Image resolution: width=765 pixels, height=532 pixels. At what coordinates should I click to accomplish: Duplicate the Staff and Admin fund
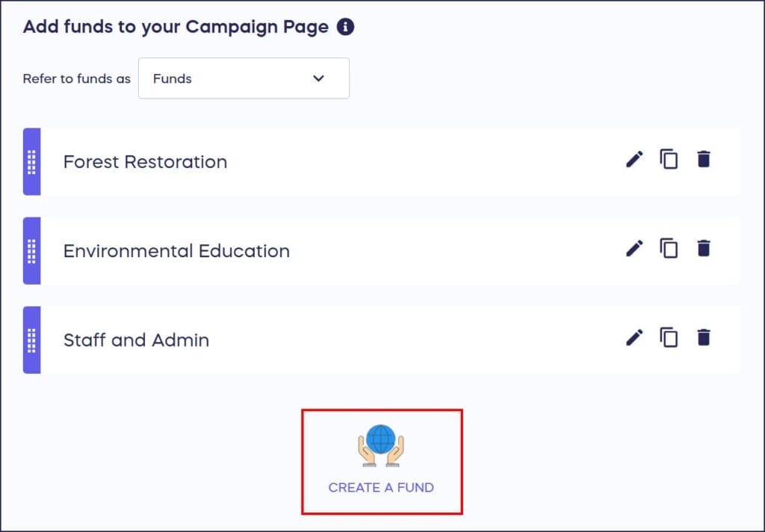(669, 338)
